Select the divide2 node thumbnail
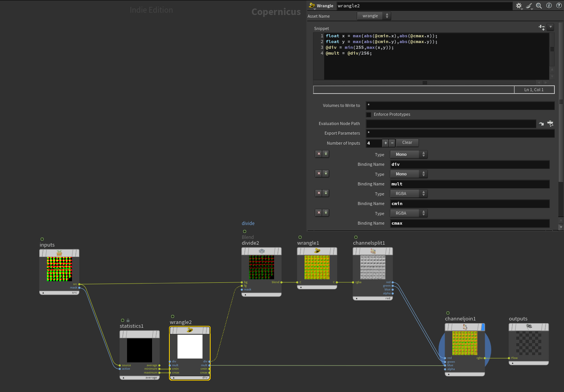The image size is (564, 392). tap(261, 267)
